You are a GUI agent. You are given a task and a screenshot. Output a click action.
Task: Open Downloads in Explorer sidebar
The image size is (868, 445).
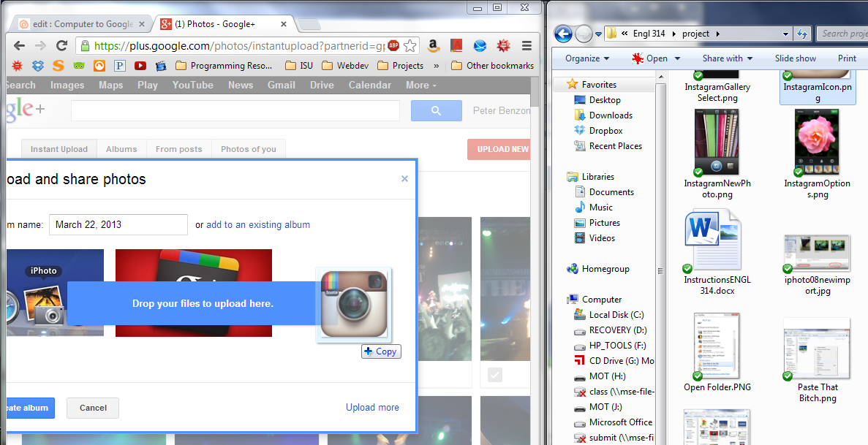click(x=603, y=115)
